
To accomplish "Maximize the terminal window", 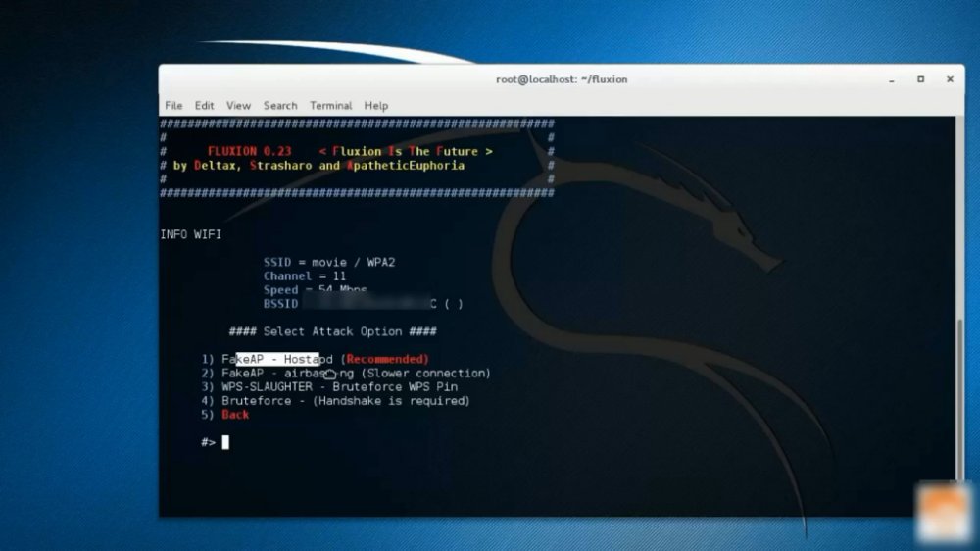I will pos(920,79).
